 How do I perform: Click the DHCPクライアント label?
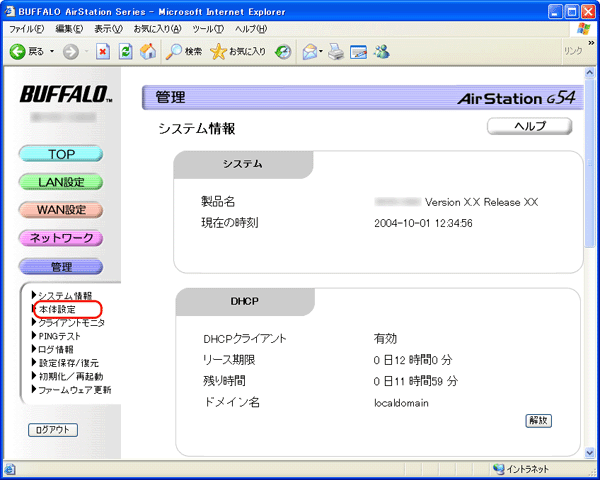pos(245,339)
